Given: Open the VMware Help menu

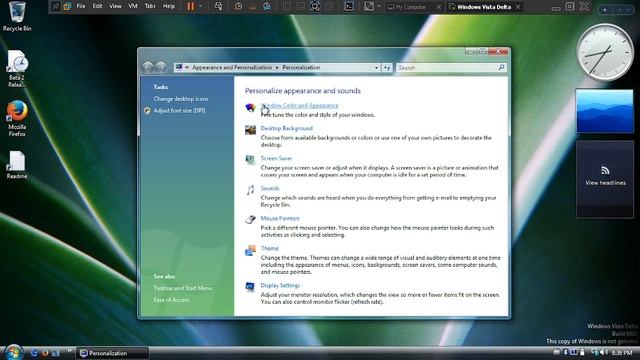Looking at the screenshot, I should coord(169,6).
